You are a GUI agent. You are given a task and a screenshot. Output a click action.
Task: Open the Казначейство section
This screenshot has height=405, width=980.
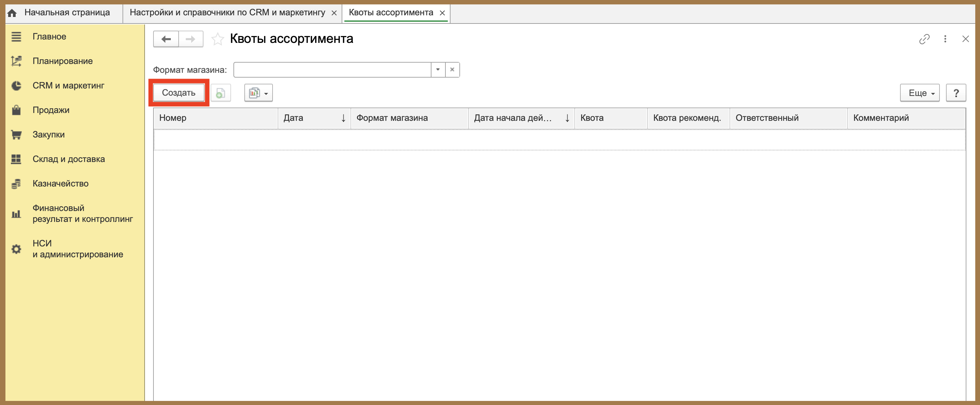coord(60,183)
